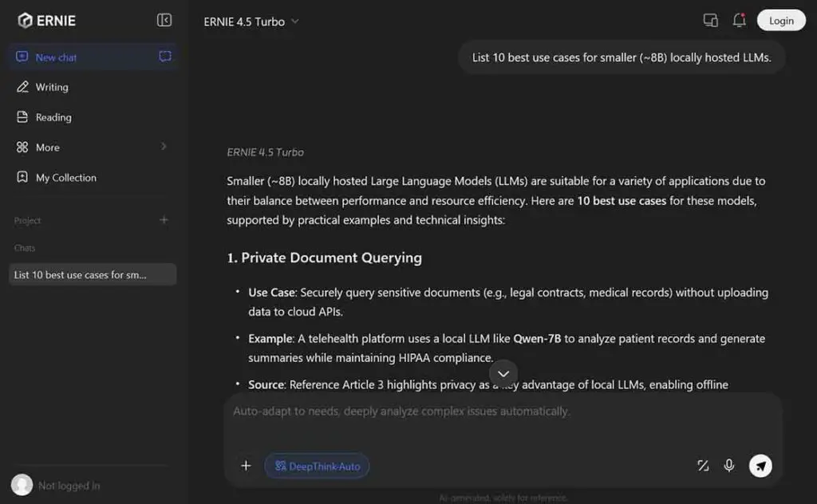Toggle the DeepThink-Auto mode
Screen dimensions: 817x504
click(x=317, y=467)
